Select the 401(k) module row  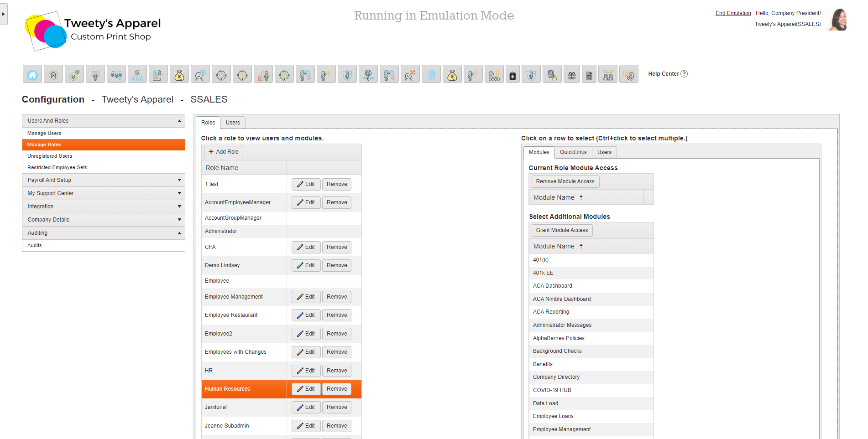591,260
